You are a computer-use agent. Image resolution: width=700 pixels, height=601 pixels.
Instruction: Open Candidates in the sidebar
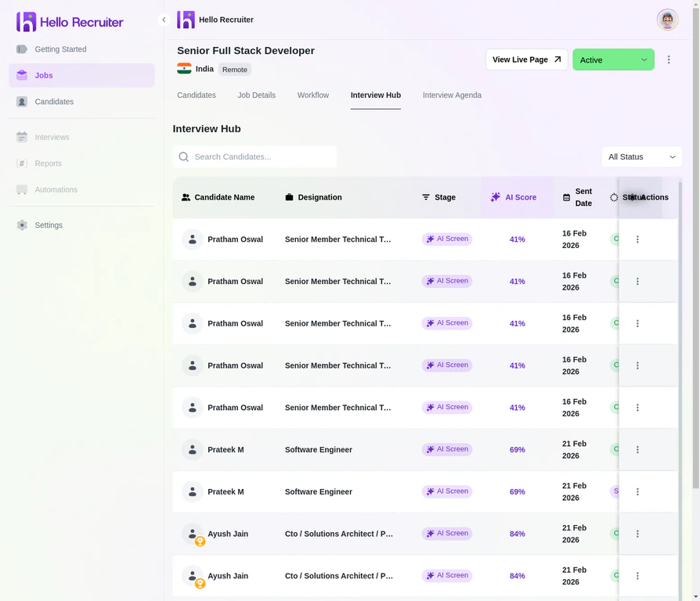(x=81, y=102)
